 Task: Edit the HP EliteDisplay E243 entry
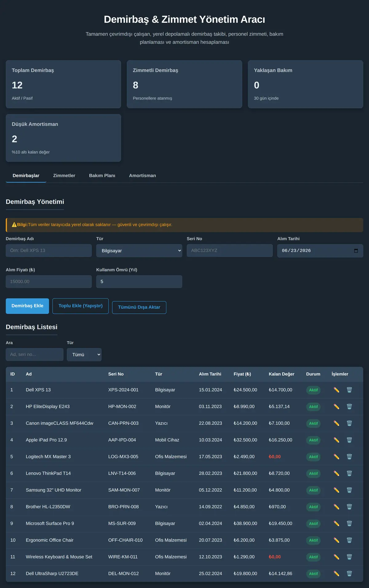coord(336,407)
